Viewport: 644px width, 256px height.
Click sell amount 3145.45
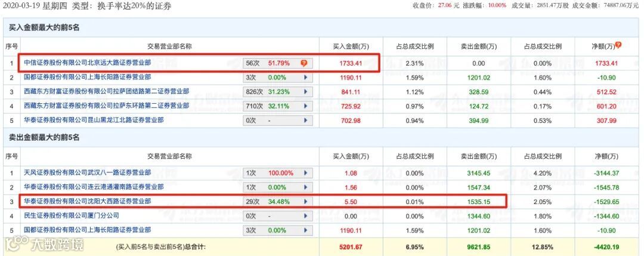[x=478, y=173]
